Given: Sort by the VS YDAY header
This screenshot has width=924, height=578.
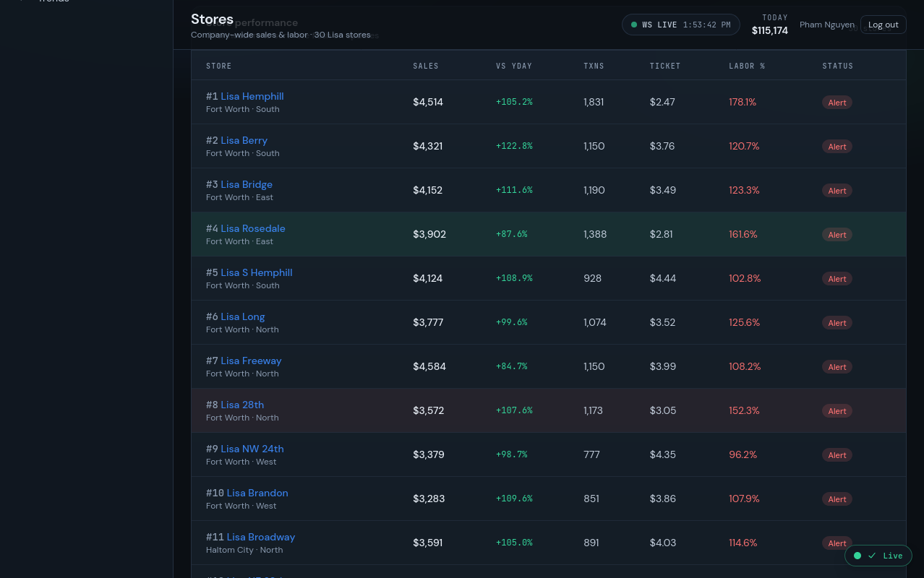Looking at the screenshot, I should coord(514,66).
